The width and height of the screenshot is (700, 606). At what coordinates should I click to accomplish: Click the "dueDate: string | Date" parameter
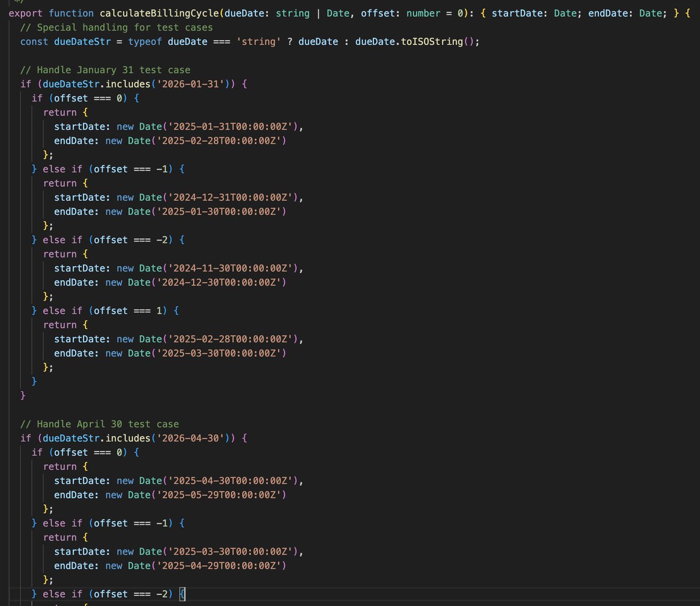click(x=287, y=13)
